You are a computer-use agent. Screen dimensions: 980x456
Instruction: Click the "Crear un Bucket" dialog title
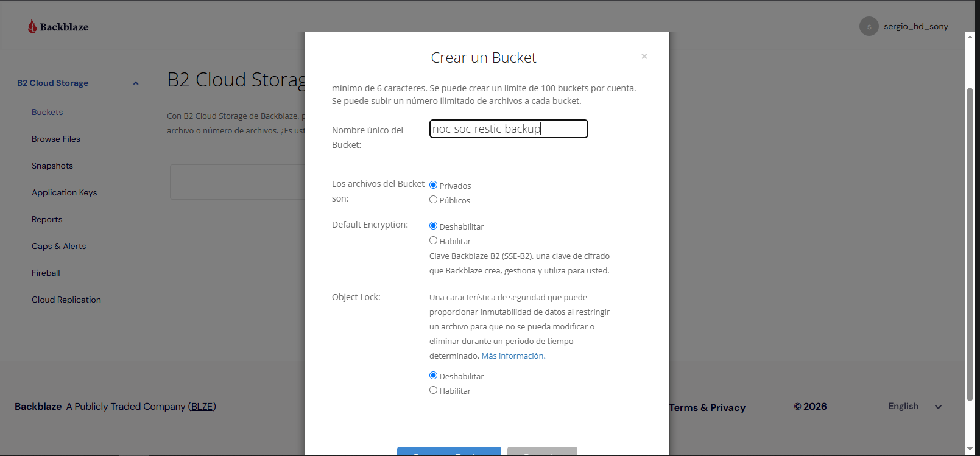tap(484, 58)
